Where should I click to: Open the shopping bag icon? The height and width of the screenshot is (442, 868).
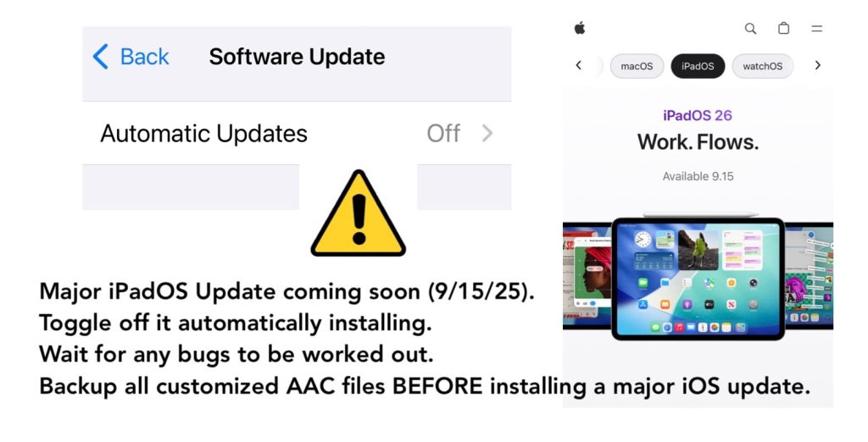pyautogui.click(x=783, y=28)
